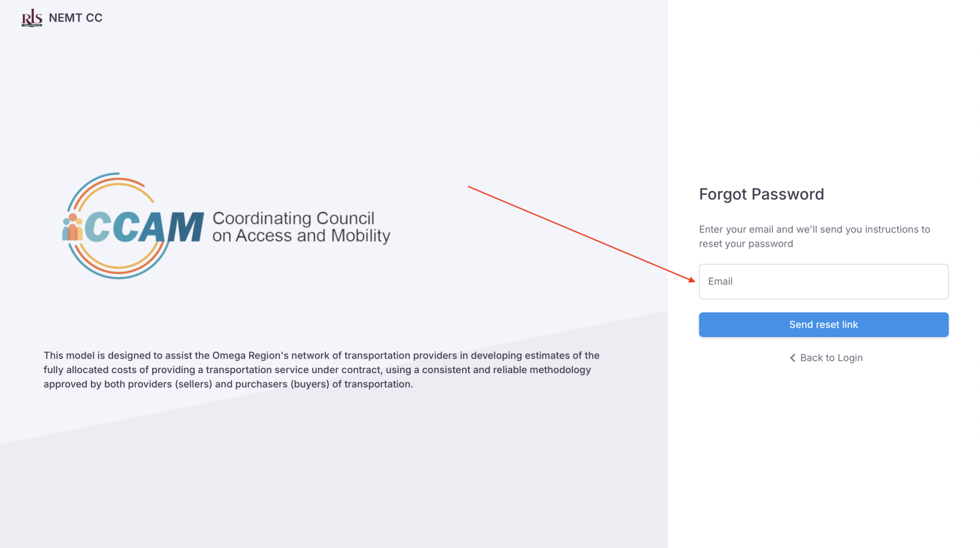
Task: Click the Forgot Password heading
Action: pos(761,194)
